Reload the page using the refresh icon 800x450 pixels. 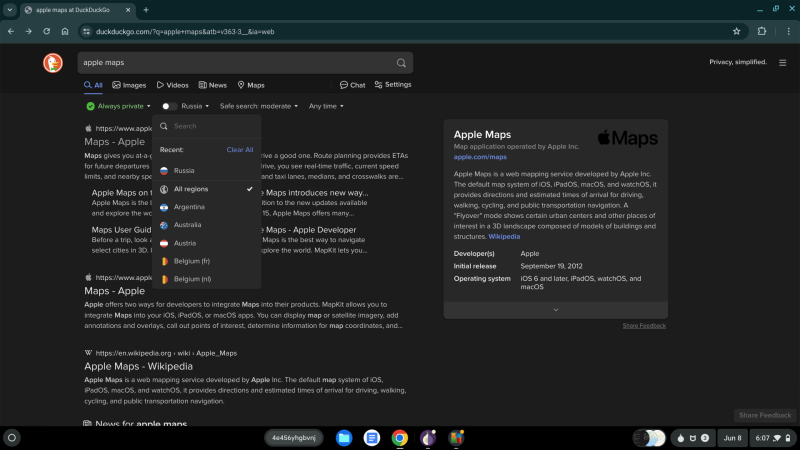coord(46,31)
